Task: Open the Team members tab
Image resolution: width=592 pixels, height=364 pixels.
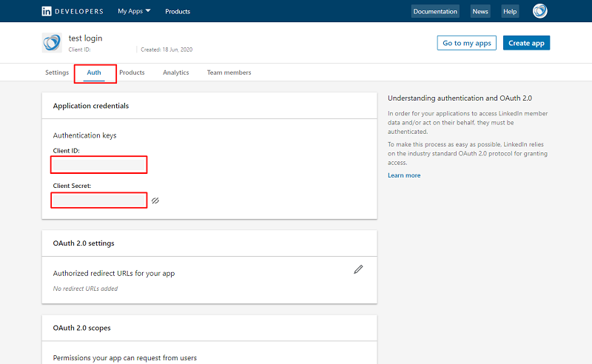Action: coord(229,73)
